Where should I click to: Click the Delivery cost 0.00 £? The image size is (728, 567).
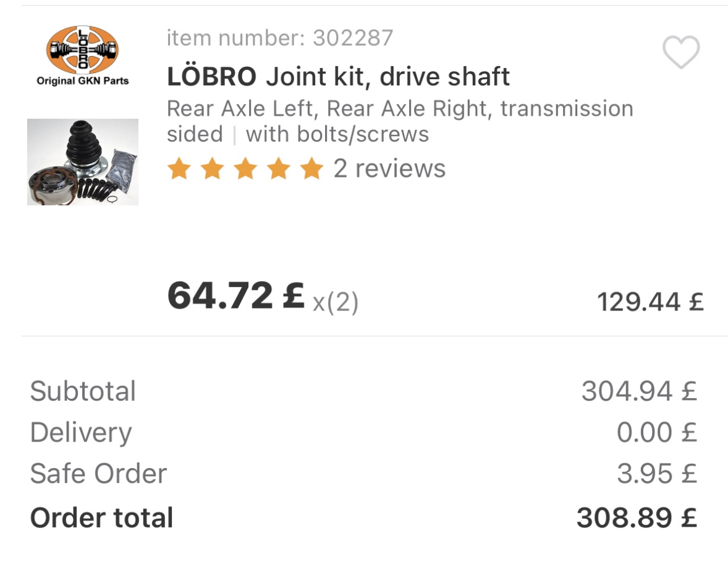click(x=657, y=432)
